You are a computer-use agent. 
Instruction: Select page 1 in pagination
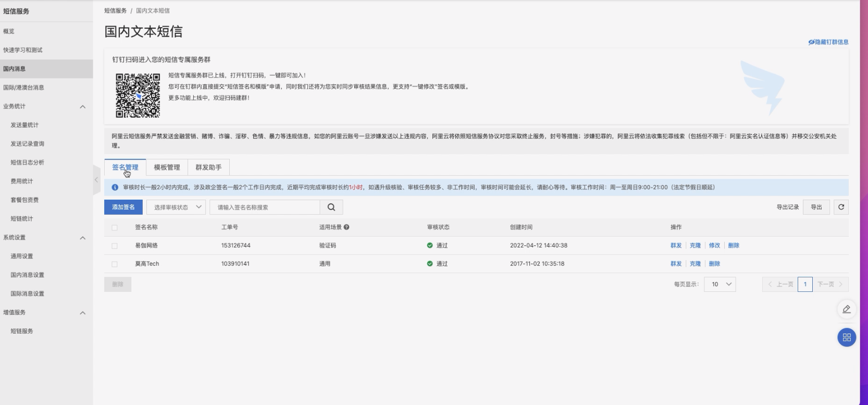(x=805, y=284)
